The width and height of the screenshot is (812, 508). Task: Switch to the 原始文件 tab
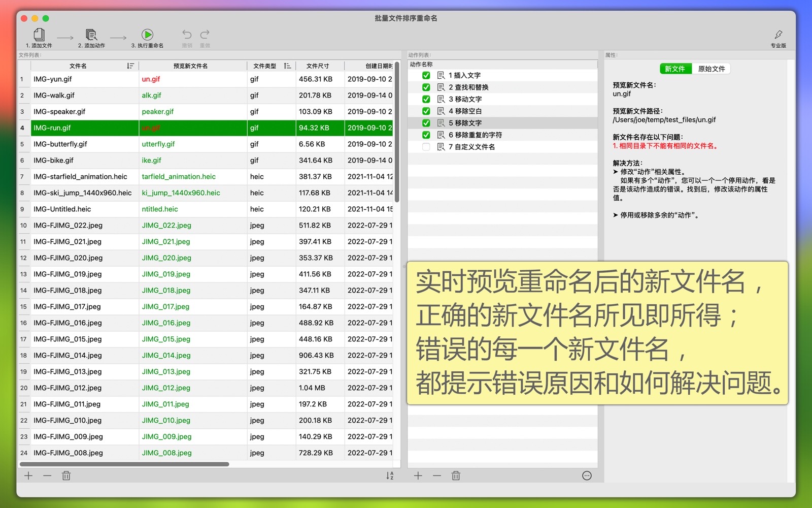click(x=711, y=69)
